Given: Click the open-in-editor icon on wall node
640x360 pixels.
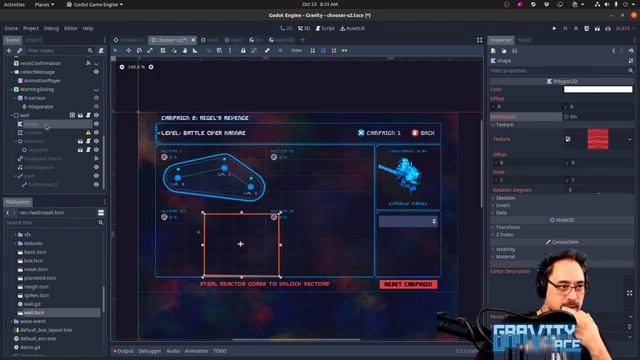Looking at the screenshot, I should coord(80,115).
